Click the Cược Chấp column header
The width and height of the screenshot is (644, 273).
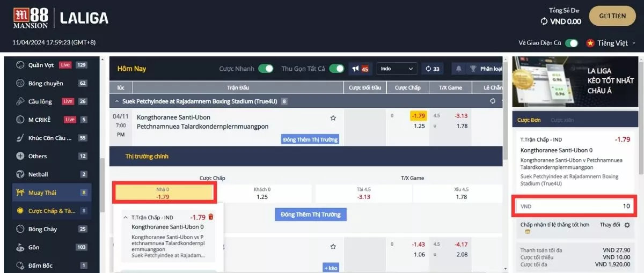pos(408,87)
